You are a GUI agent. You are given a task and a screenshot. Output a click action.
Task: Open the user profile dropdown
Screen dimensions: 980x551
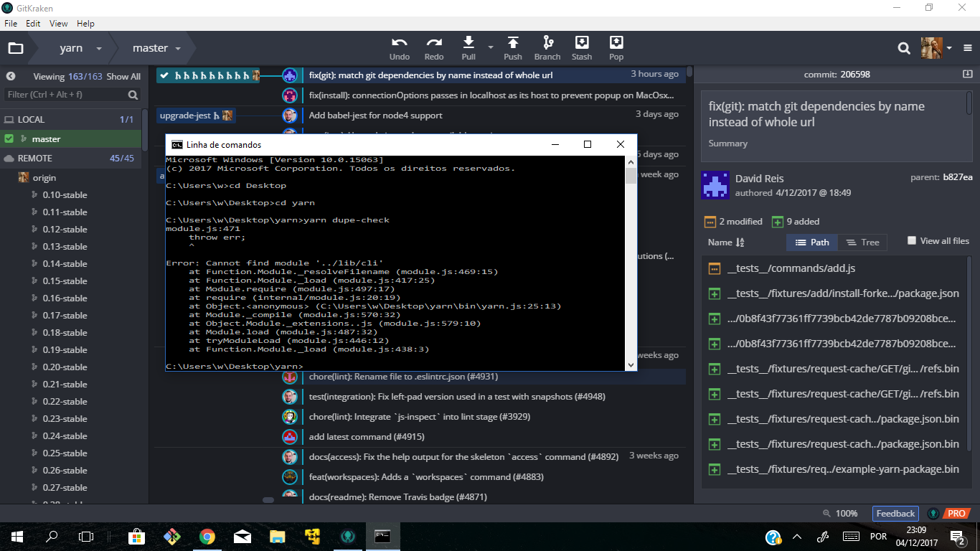948,48
